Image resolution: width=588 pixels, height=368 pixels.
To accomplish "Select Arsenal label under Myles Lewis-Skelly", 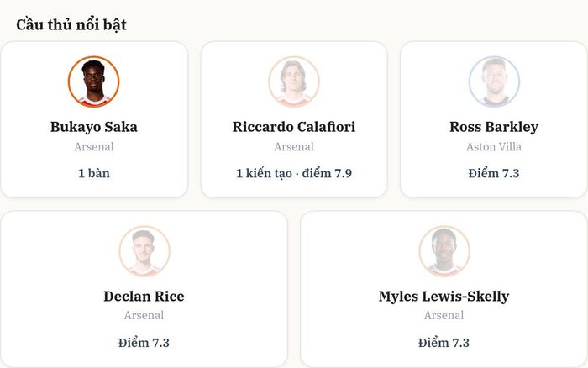I will tap(444, 315).
